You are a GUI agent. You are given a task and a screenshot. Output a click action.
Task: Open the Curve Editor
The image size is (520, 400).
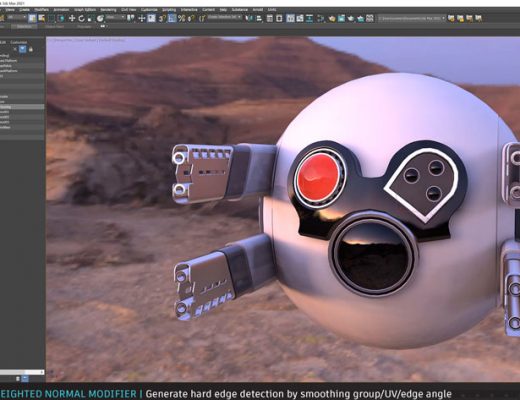click(300, 18)
